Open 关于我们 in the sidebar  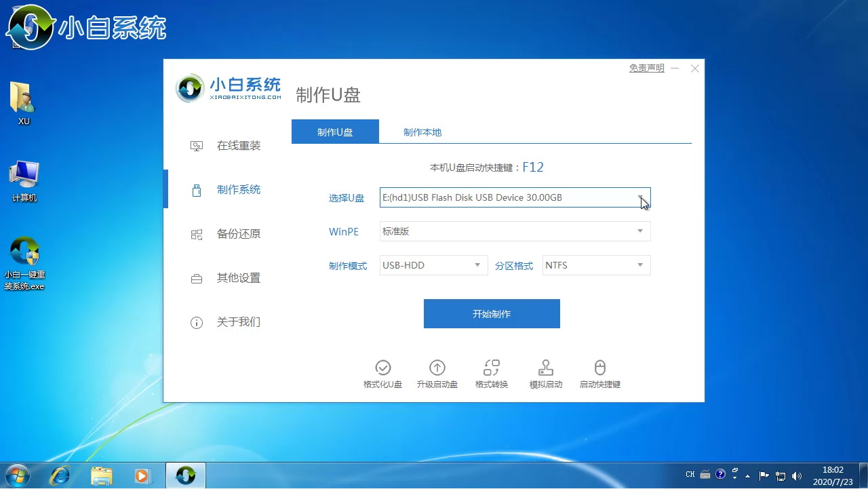pos(239,322)
